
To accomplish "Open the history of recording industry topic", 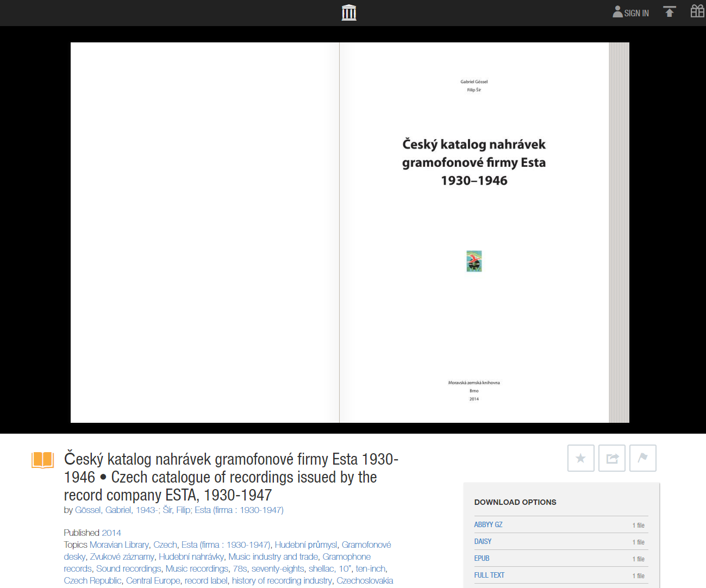I will point(282,580).
